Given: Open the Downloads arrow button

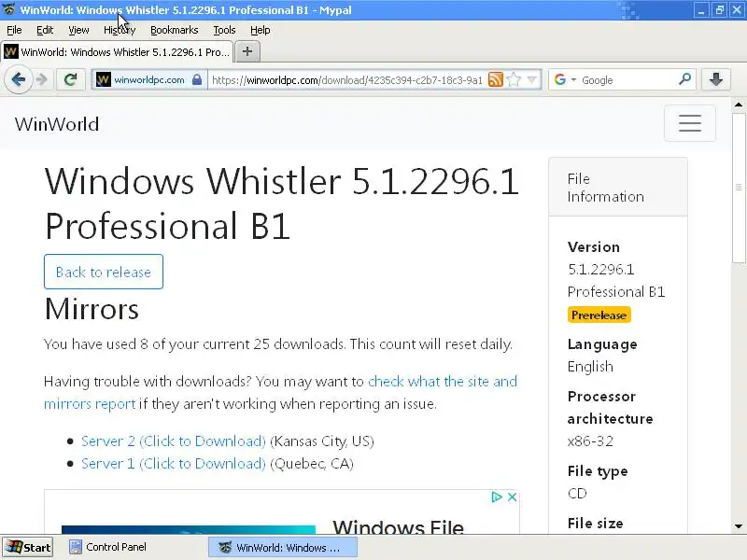Looking at the screenshot, I should coord(716,79).
